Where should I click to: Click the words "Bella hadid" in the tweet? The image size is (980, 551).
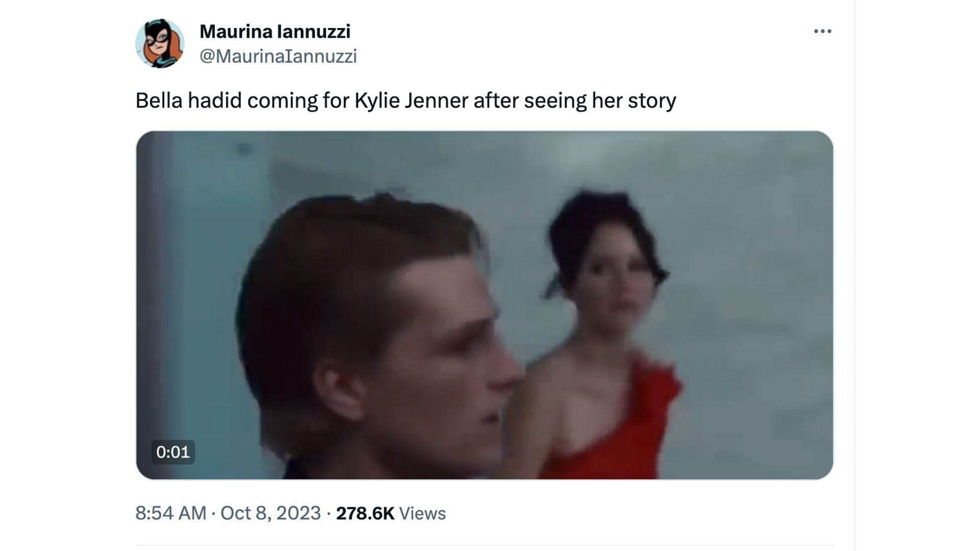click(x=188, y=101)
